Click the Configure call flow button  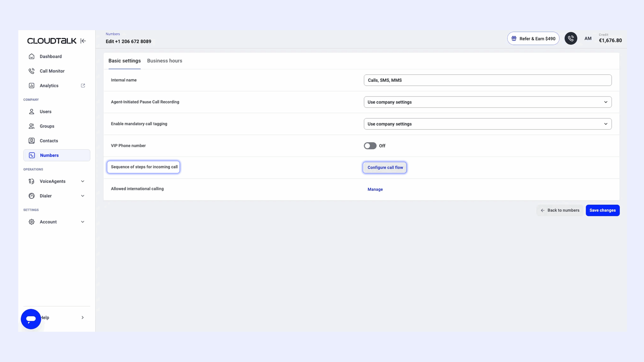coord(385,167)
